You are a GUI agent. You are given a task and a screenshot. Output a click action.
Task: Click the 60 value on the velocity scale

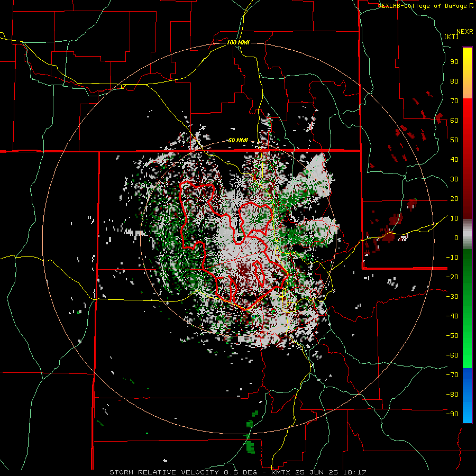[x=454, y=121]
